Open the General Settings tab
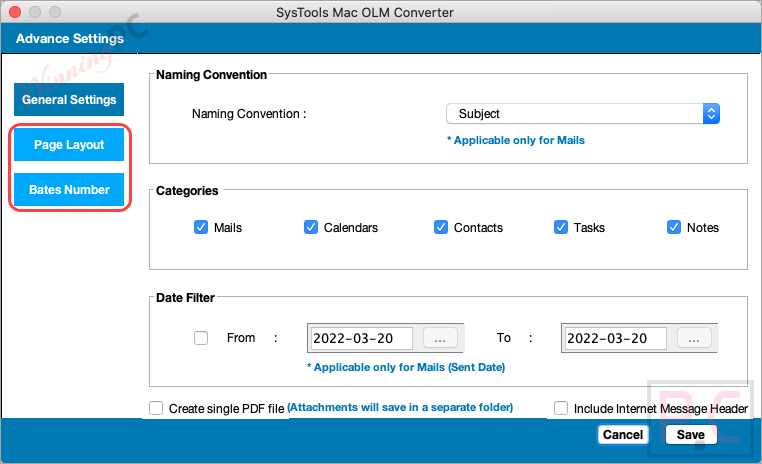Screen dimensions: 762x464 (x=69, y=100)
